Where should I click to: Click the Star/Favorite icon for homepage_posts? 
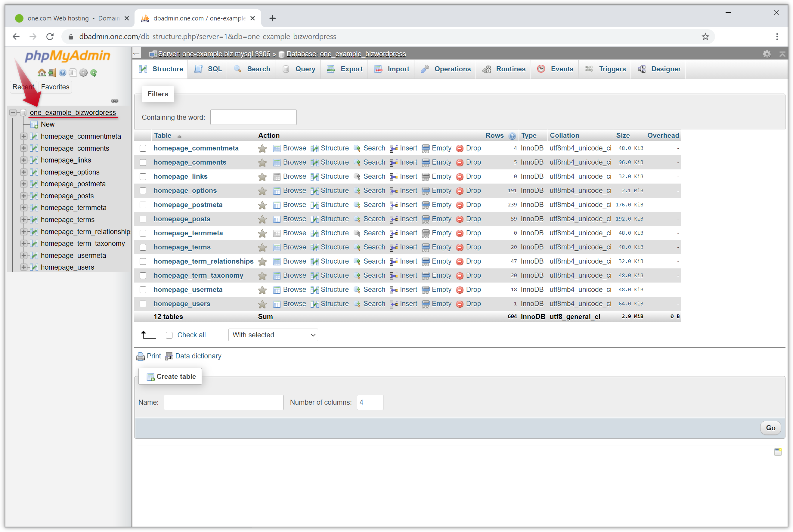262,218
